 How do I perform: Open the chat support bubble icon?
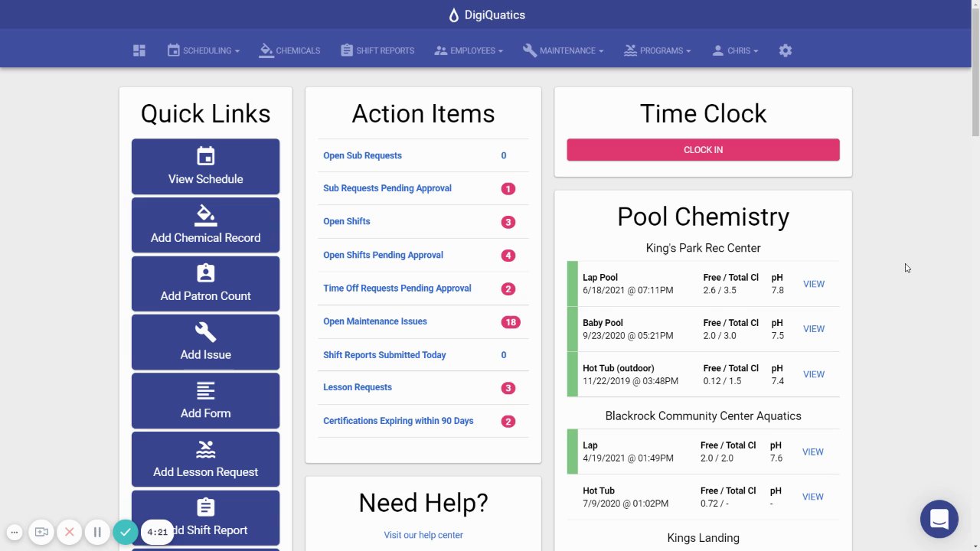point(939,519)
